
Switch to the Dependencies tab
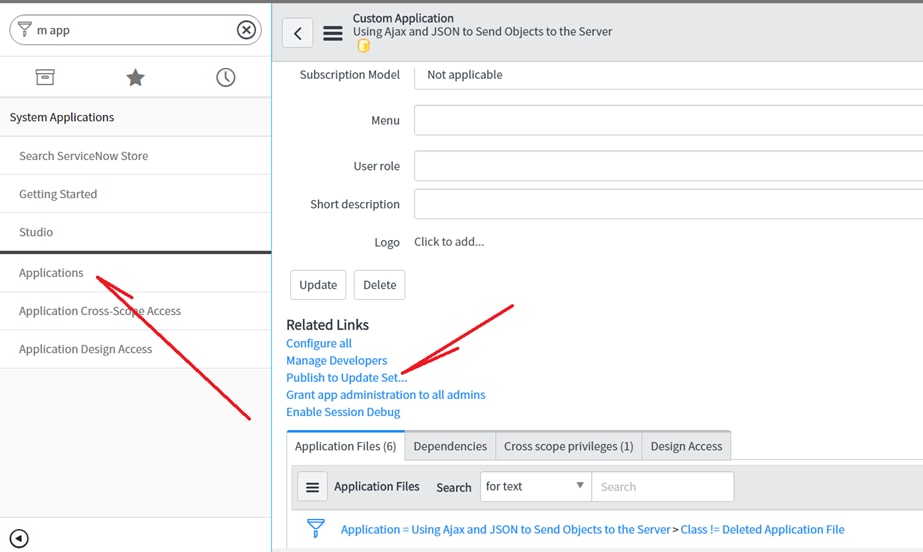pos(450,446)
